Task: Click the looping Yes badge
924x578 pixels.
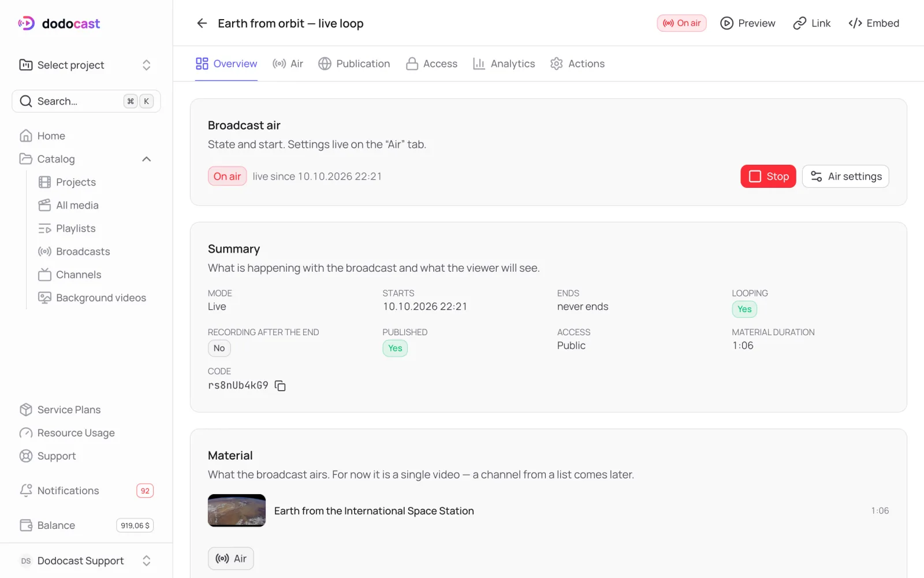Action: point(744,309)
